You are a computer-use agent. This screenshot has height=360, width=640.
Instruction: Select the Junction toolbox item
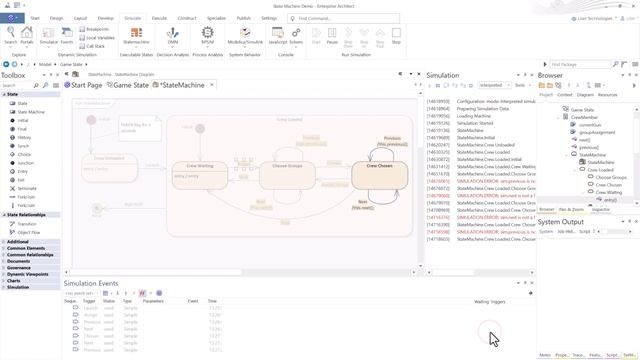22,163
